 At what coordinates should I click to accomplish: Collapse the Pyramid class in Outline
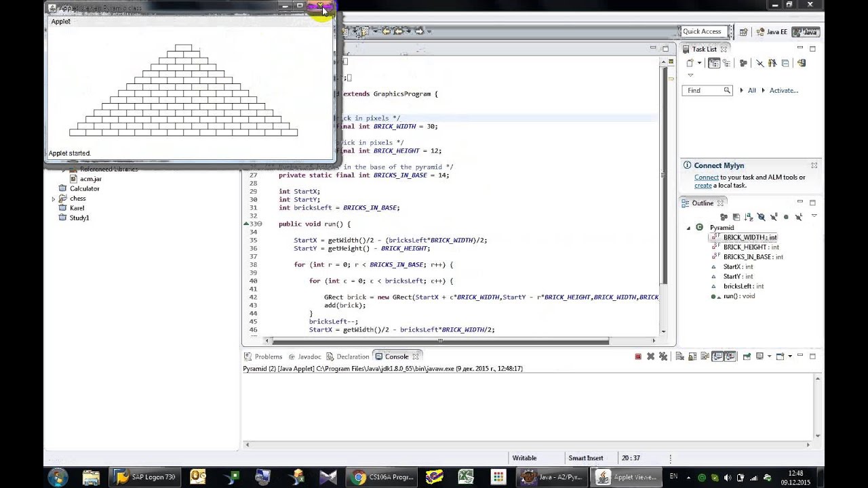688,228
